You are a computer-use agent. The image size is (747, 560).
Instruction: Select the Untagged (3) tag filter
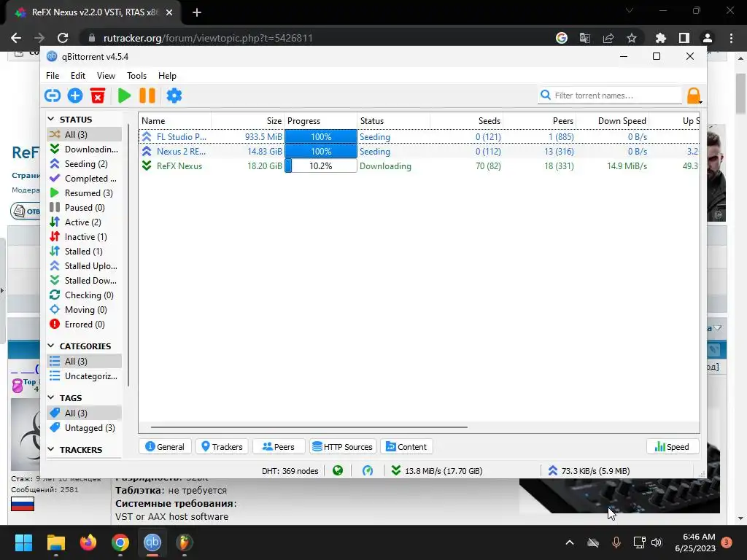pyautogui.click(x=85, y=427)
